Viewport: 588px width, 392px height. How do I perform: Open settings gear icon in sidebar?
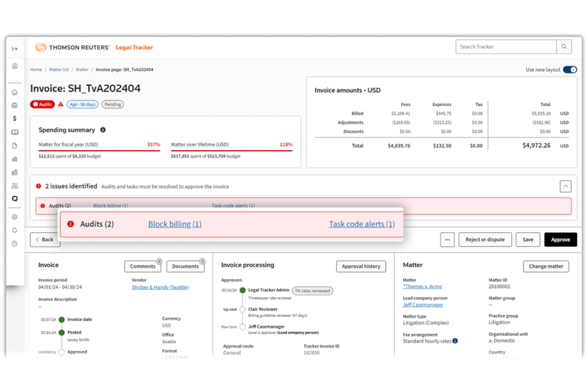coord(15,217)
